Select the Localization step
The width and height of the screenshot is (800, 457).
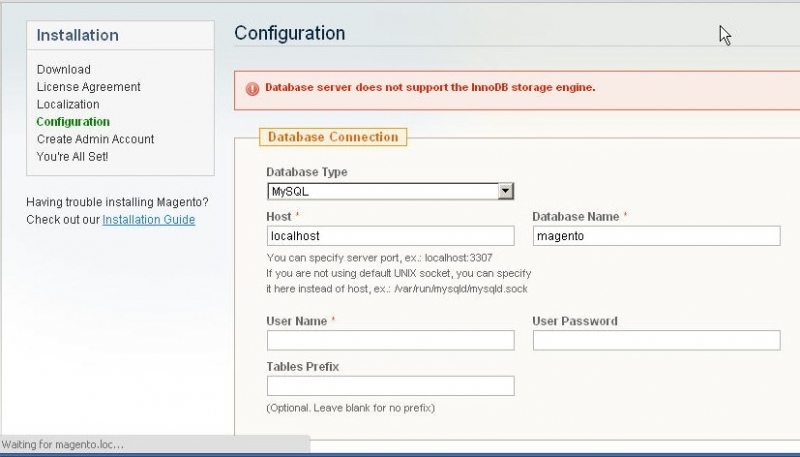(x=68, y=104)
